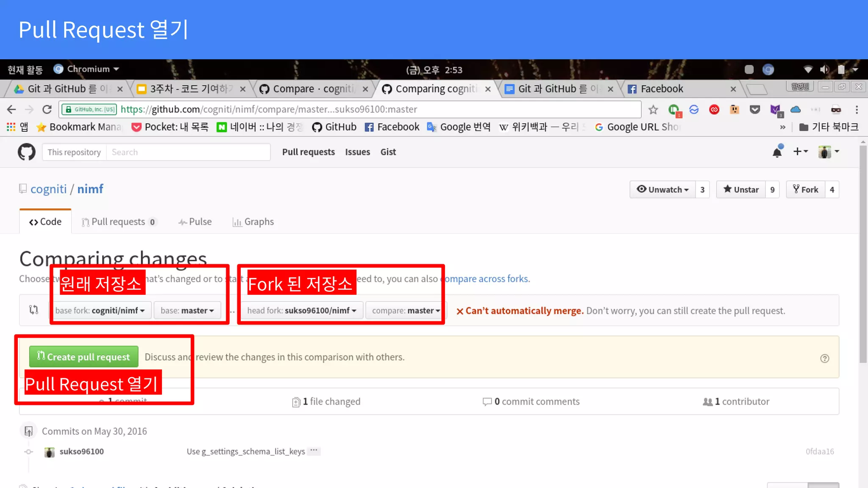Viewport: 868px width, 488px height.
Task: Unstar the nimf repository
Action: (x=741, y=190)
